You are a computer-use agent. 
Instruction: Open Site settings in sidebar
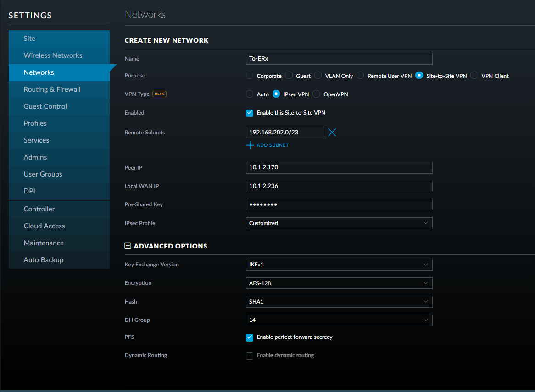click(59, 39)
